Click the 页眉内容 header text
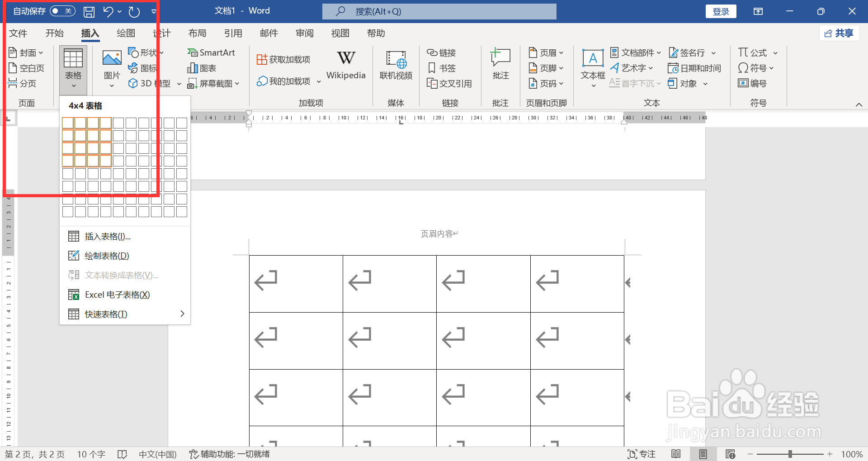The width and height of the screenshot is (868, 461). [x=437, y=234]
